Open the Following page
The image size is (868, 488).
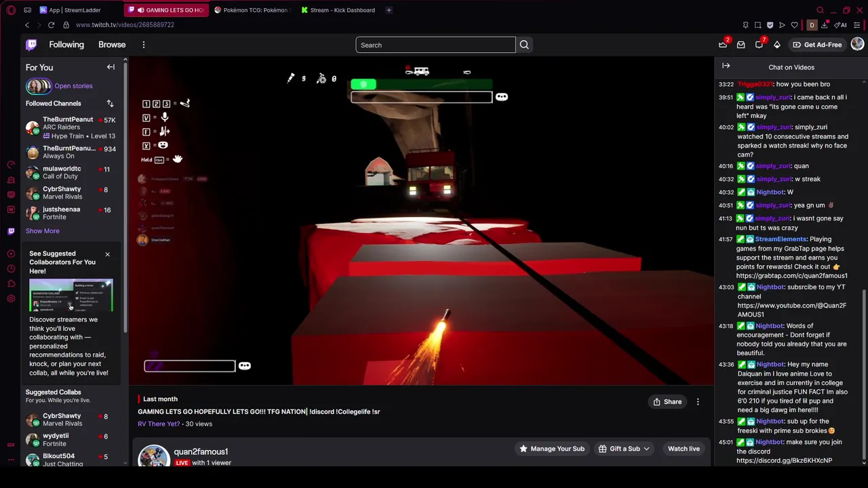coord(66,45)
